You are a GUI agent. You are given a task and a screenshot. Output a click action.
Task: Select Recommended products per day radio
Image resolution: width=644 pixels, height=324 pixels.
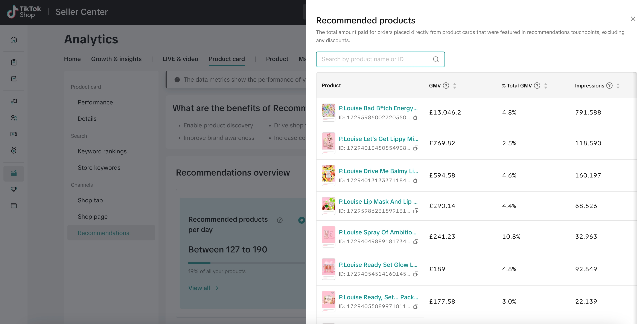coord(301,220)
